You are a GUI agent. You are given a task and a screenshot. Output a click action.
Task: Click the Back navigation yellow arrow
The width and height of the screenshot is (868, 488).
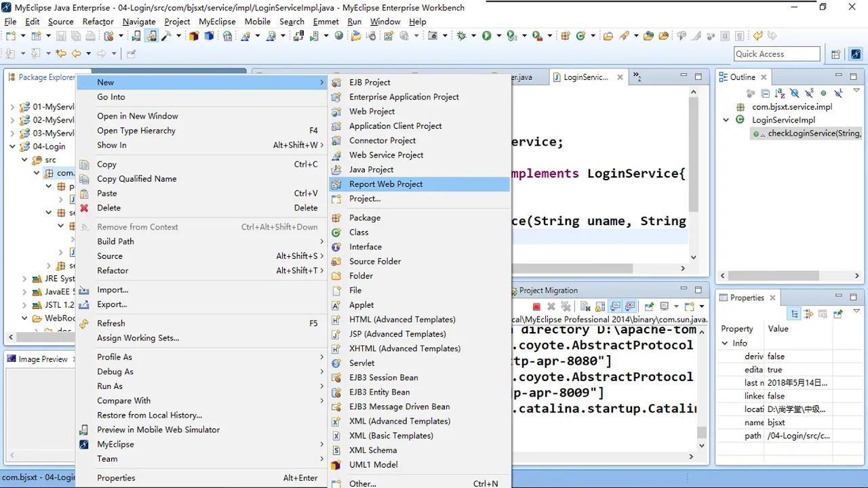tap(76, 53)
